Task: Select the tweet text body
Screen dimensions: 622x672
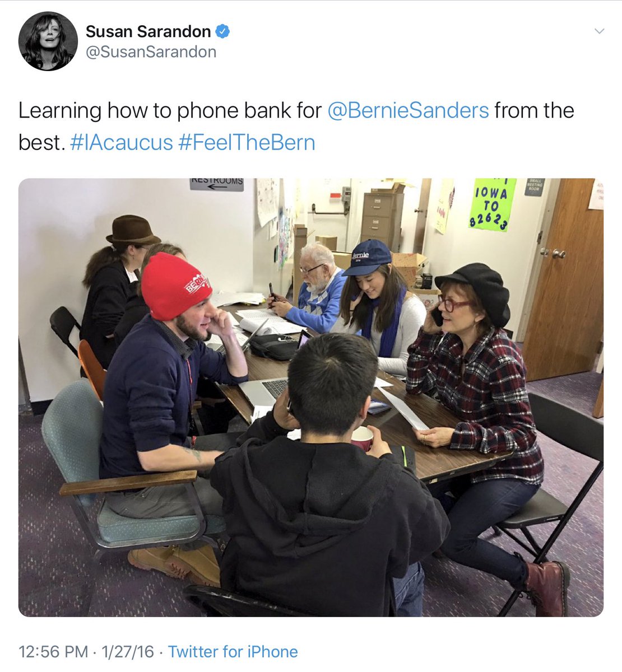Action: (x=296, y=126)
